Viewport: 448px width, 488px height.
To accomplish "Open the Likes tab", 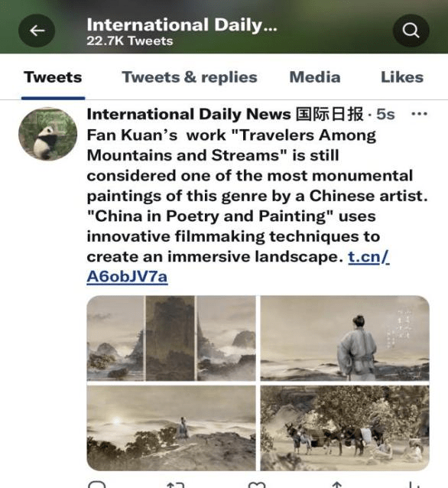I will tap(402, 77).
